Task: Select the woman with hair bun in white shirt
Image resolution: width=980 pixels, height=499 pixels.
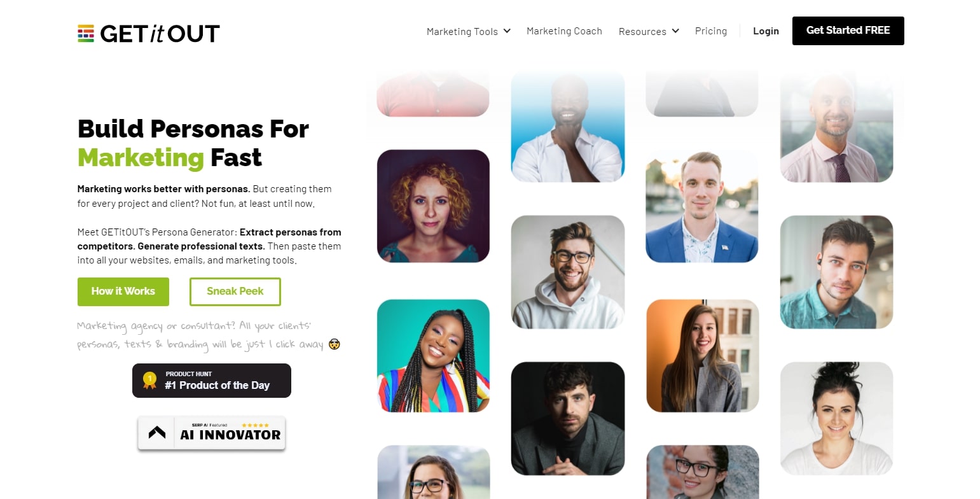Action: tap(837, 418)
